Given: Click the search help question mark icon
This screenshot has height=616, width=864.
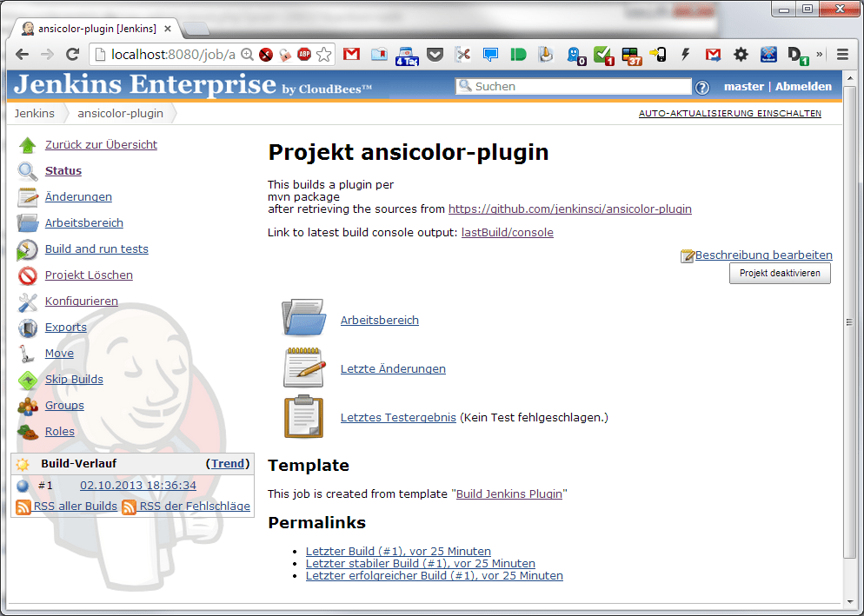Looking at the screenshot, I should pyautogui.click(x=702, y=87).
